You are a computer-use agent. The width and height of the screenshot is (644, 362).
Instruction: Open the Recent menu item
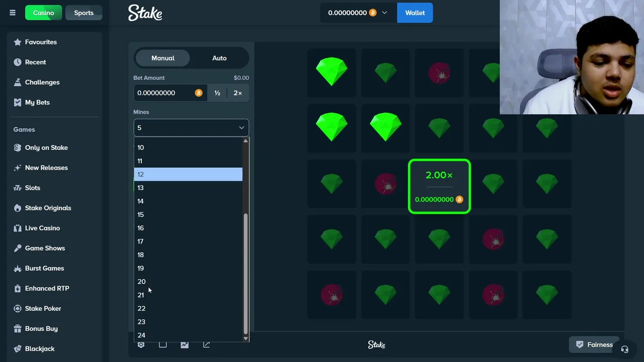tap(55, 62)
